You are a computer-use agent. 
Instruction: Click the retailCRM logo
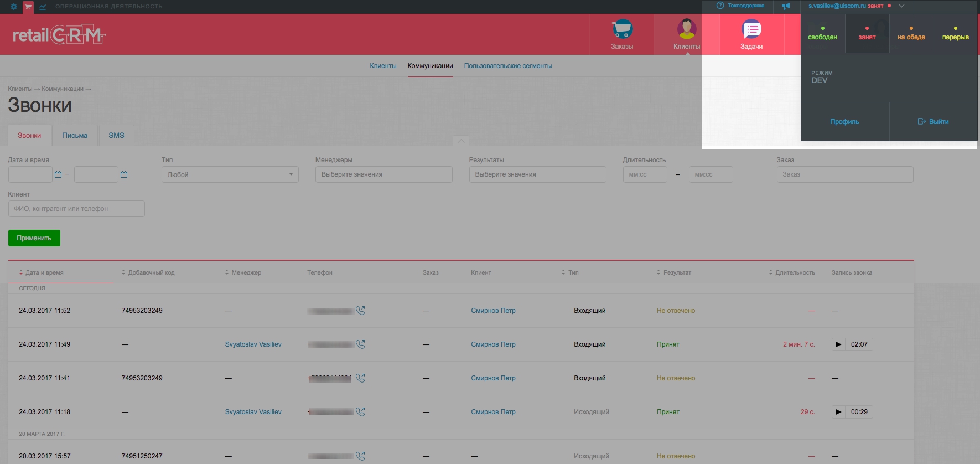(x=59, y=35)
